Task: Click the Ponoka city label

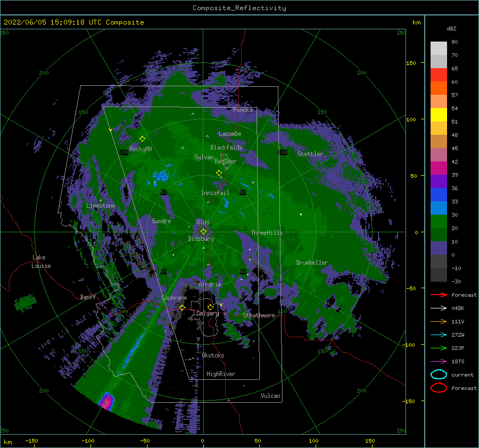Action: 243,110
